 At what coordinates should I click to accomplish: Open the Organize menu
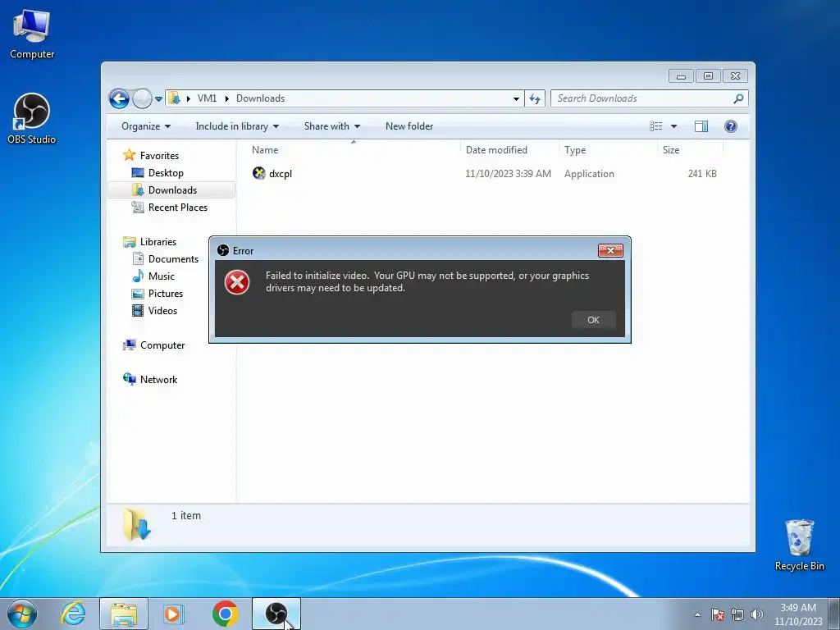coord(146,126)
